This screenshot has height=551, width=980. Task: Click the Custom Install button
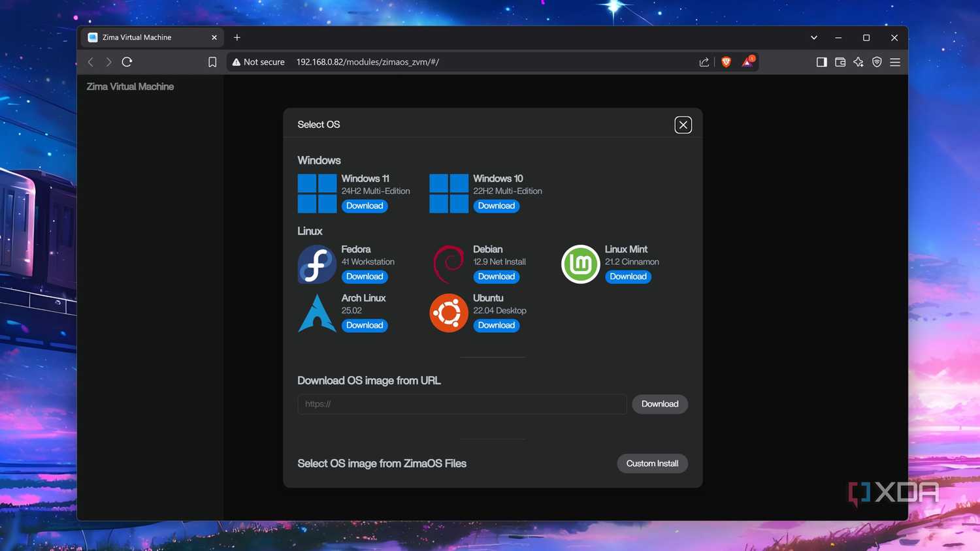pyautogui.click(x=653, y=464)
